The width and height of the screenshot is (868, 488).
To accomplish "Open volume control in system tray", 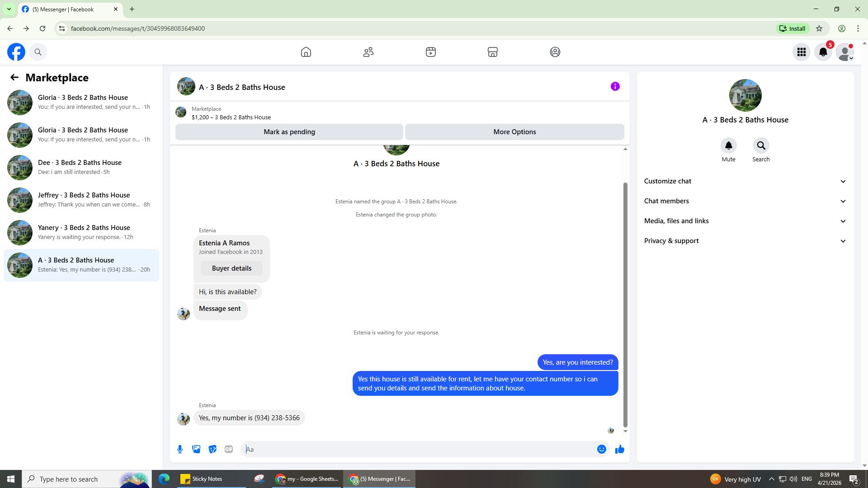I will 793,479.
